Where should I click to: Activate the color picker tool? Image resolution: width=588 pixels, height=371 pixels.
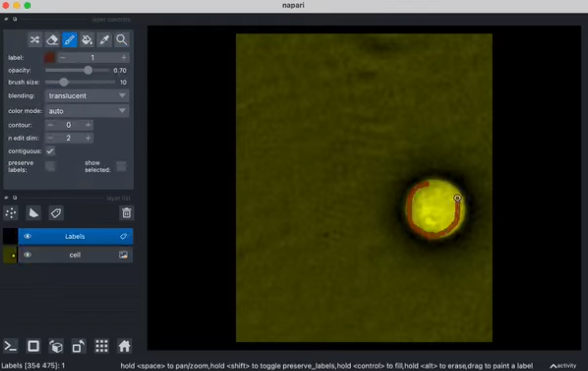point(104,40)
